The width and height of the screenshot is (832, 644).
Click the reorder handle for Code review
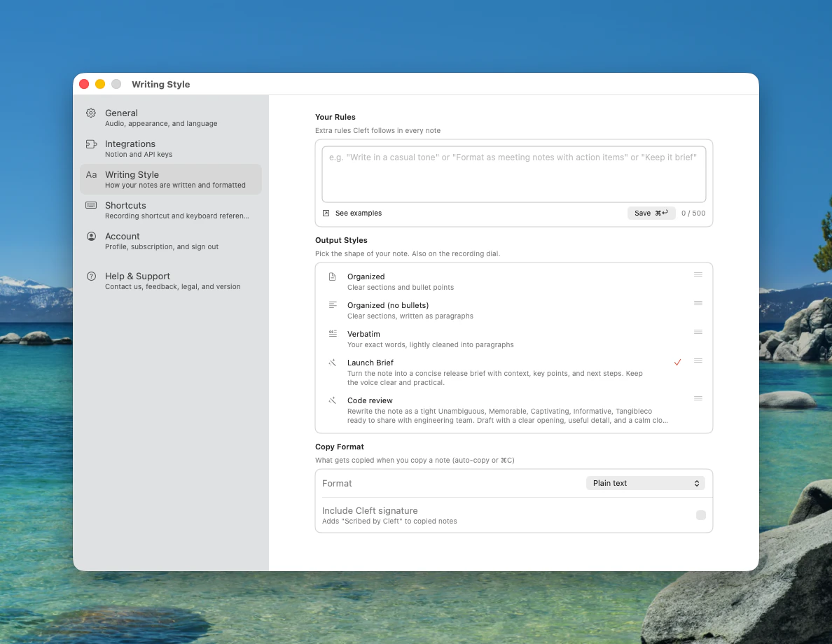click(x=698, y=398)
